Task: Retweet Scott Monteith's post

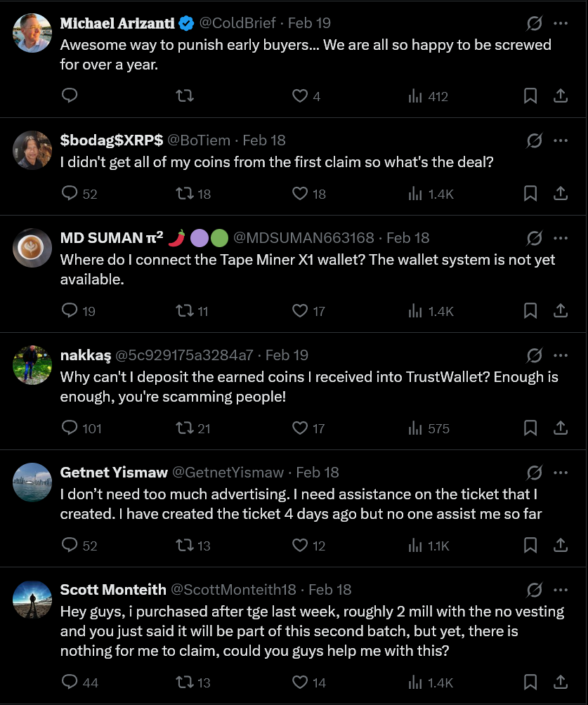Action: (x=185, y=682)
